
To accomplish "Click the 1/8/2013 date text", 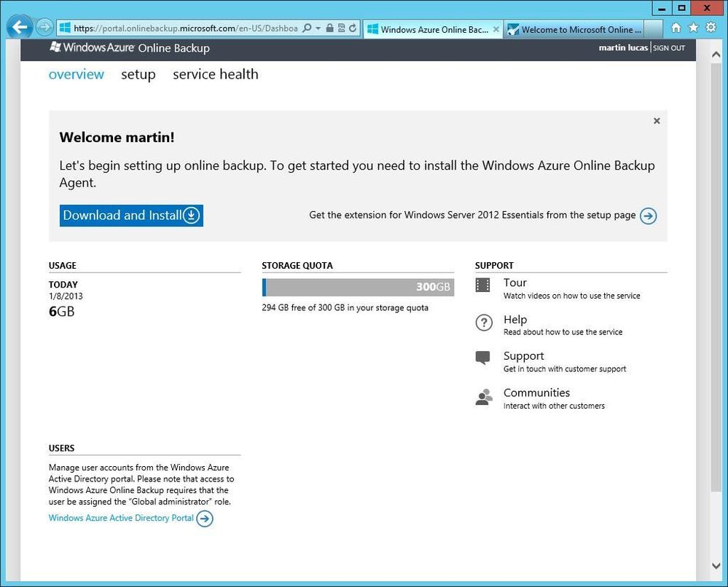I will [66, 296].
